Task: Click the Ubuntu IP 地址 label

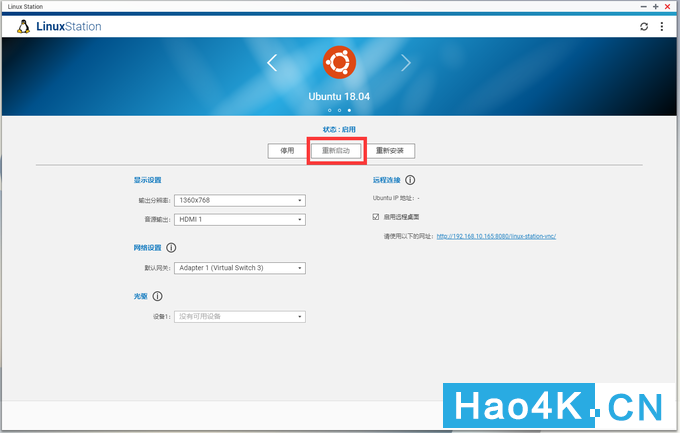Action: tap(393, 198)
